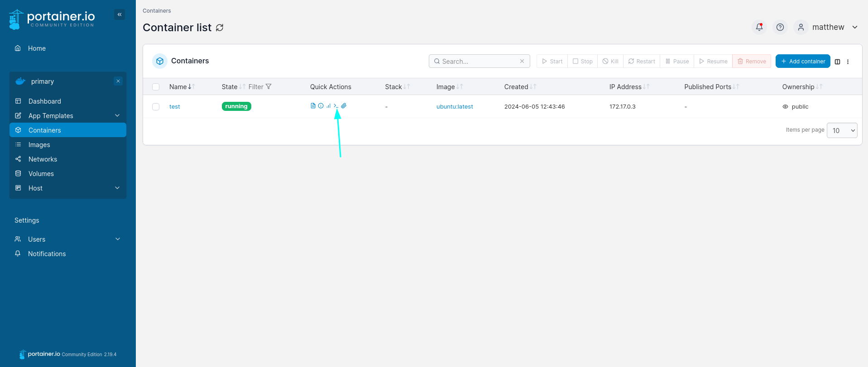The width and height of the screenshot is (868, 367).
Task: Open logs quick action for test container
Action: click(313, 106)
